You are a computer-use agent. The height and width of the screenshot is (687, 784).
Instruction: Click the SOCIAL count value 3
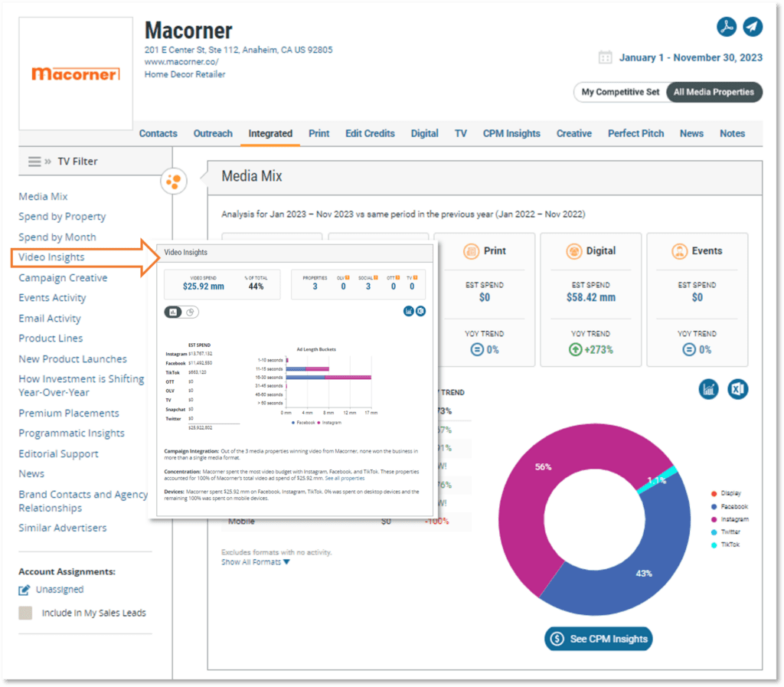[368, 286]
